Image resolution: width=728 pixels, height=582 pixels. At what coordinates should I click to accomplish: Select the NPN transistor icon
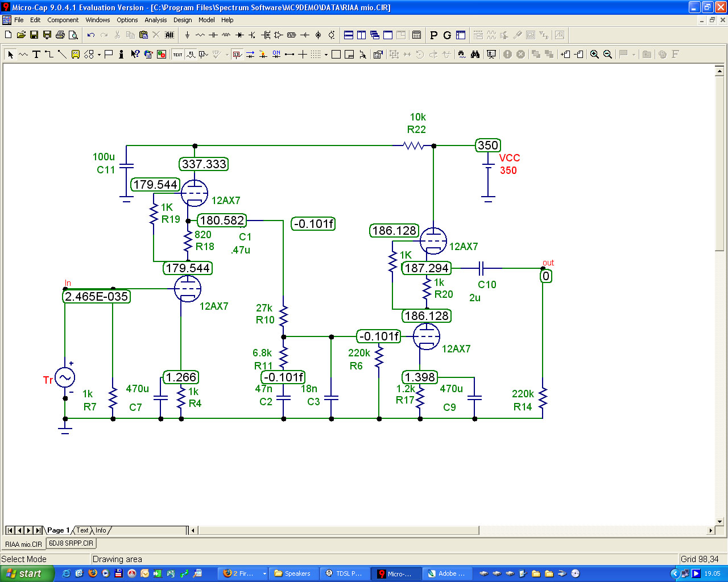[x=252, y=35]
